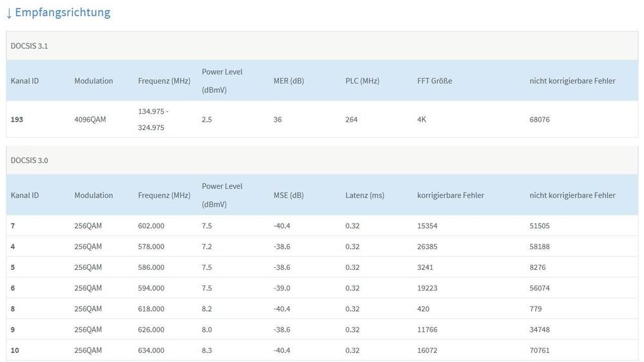Click the PLC (MHz) column header
This screenshot has height=362, width=644.
(x=362, y=81)
